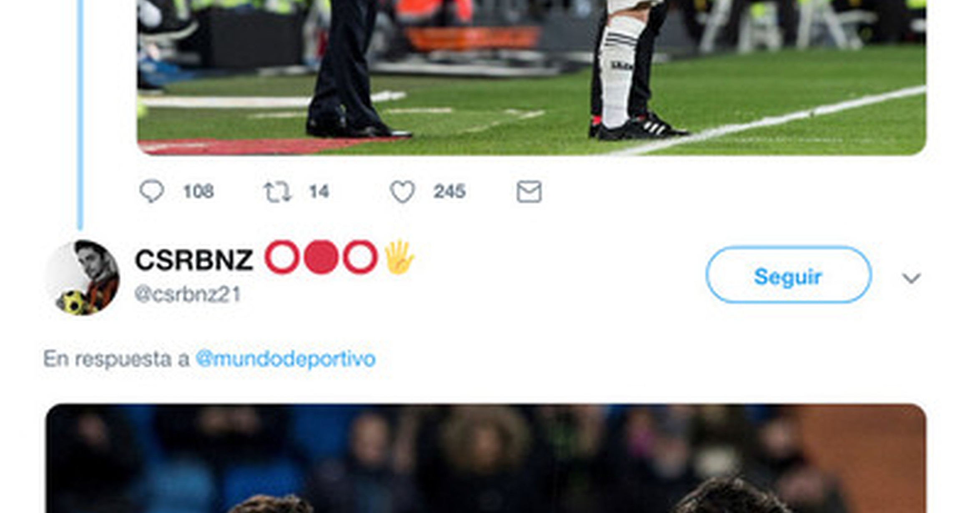
Task: Like the tweet with the heart icon
Action: point(402,192)
